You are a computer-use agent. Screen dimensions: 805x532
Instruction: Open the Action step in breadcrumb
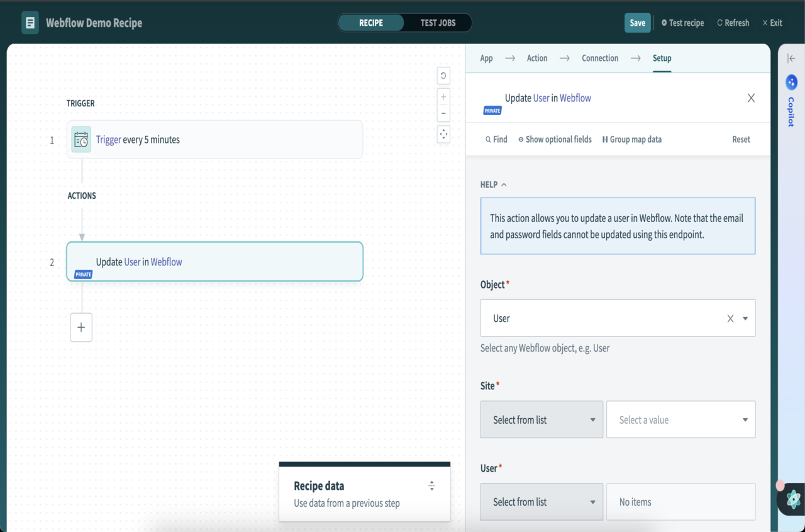coord(537,58)
